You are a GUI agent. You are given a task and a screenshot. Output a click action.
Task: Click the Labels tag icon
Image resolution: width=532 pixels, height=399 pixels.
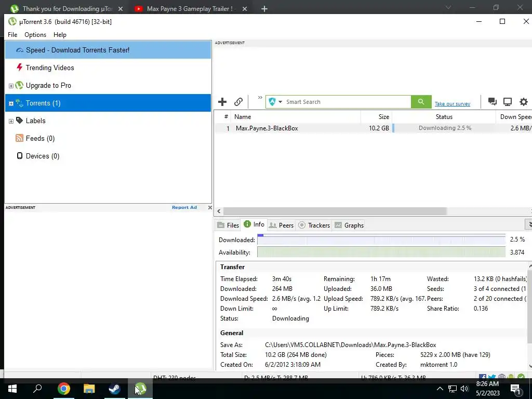(19, 120)
